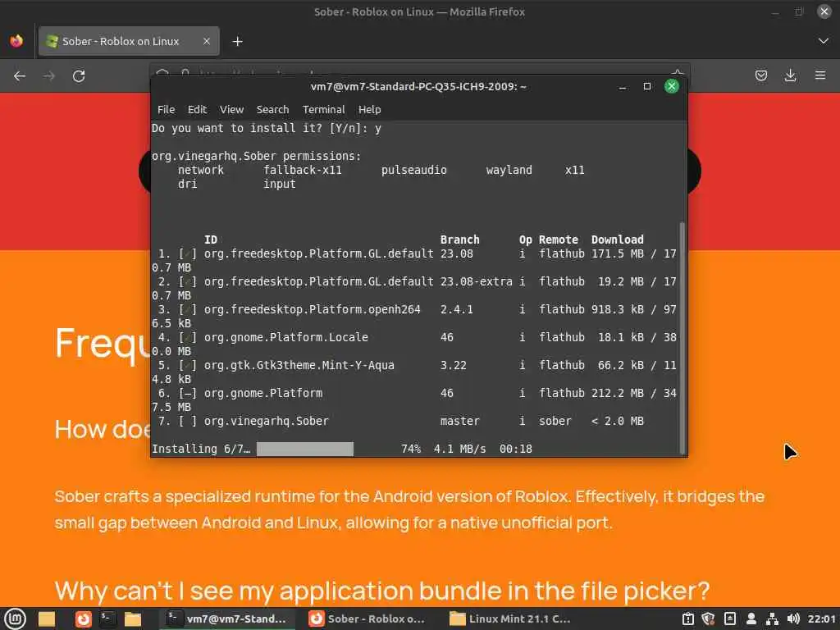840x630 pixels.
Task: Open the terminal Search menu
Action: (x=272, y=109)
